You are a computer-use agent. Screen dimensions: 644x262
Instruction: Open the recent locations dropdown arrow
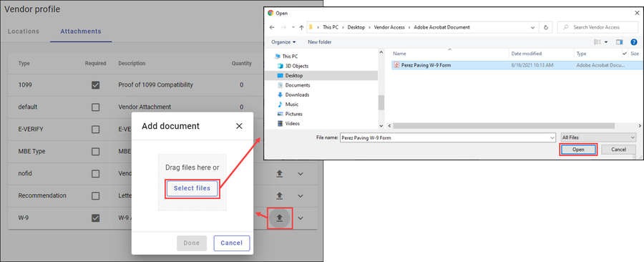point(293,27)
